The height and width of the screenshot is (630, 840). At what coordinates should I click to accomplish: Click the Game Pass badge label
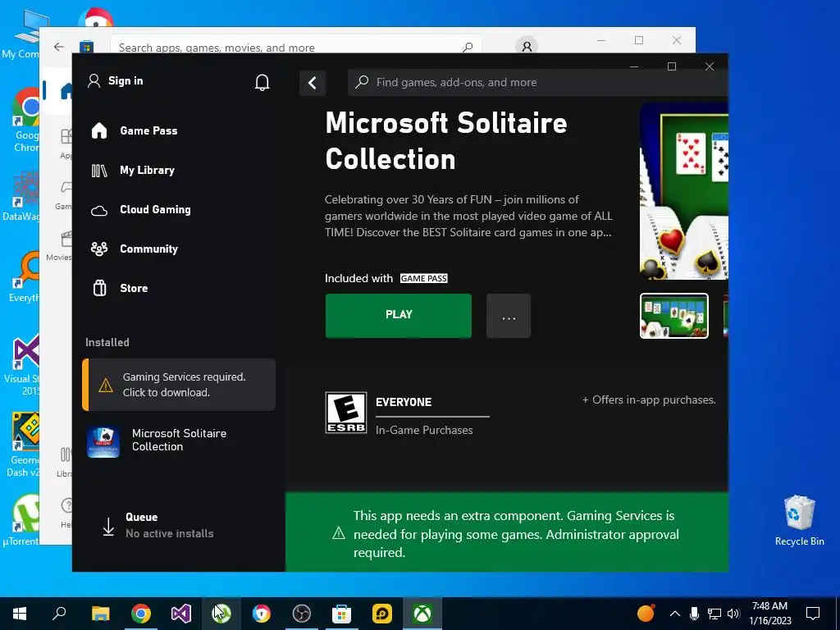(424, 279)
